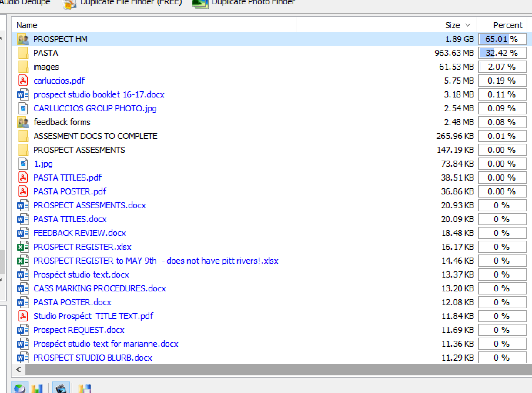Screen dimensions: 532x393
Task: Select CASS MARKING PROCEDURES.docx
Action: pos(100,288)
